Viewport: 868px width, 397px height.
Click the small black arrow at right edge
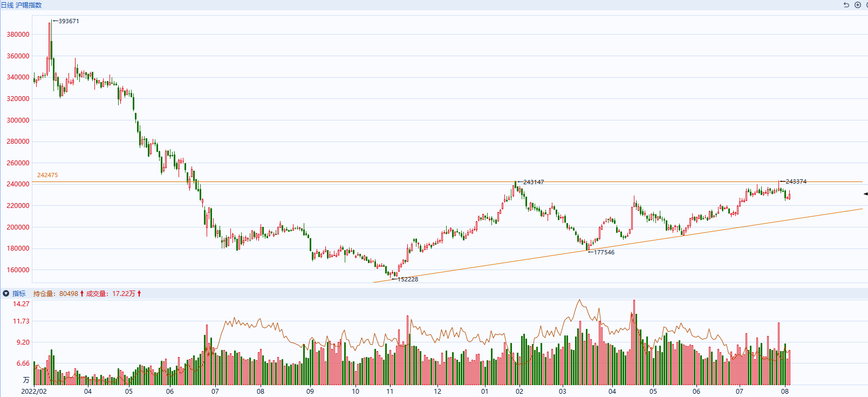pos(865,193)
